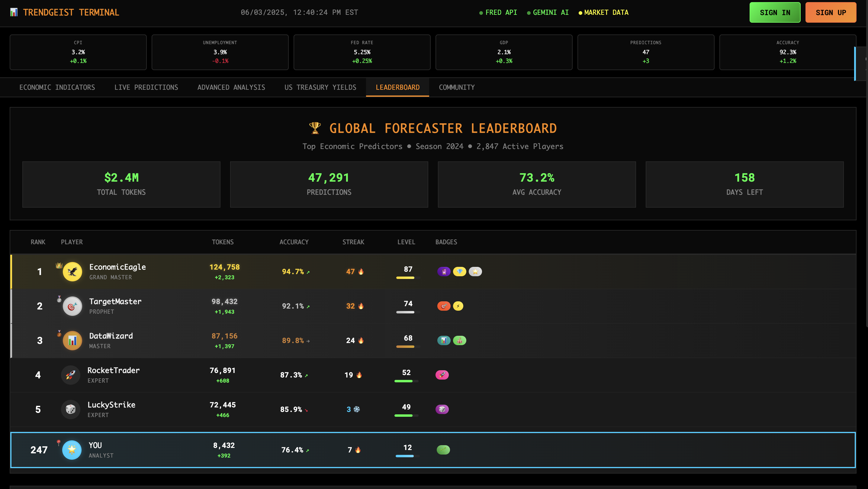Screen dimensions: 868x489
Task: Click DataWizard's chart badge
Action: [x=444, y=340]
